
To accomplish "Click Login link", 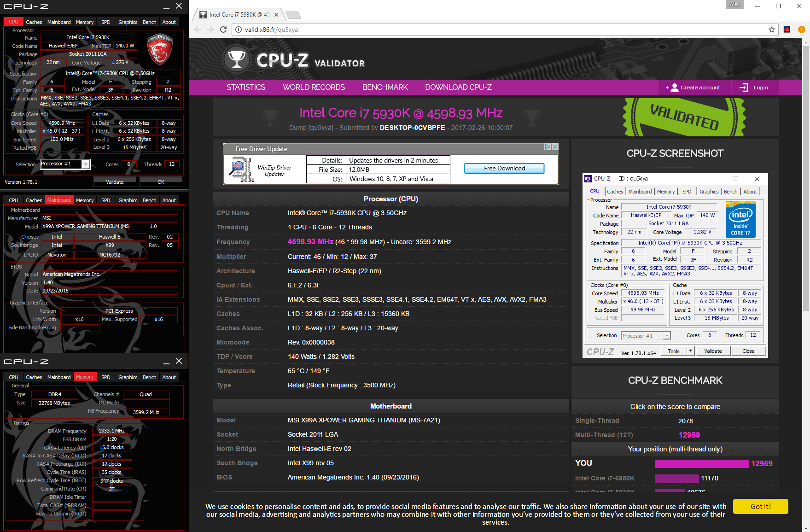I will pos(760,88).
